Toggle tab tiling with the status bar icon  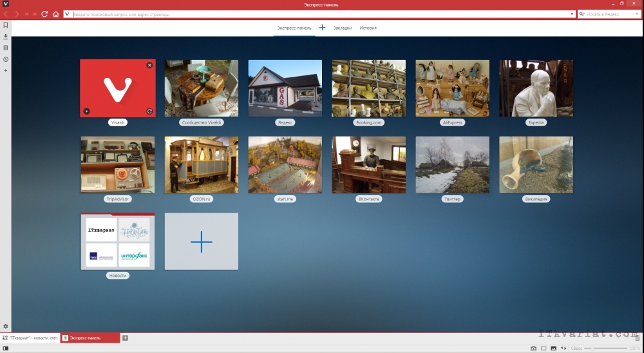[544, 348]
